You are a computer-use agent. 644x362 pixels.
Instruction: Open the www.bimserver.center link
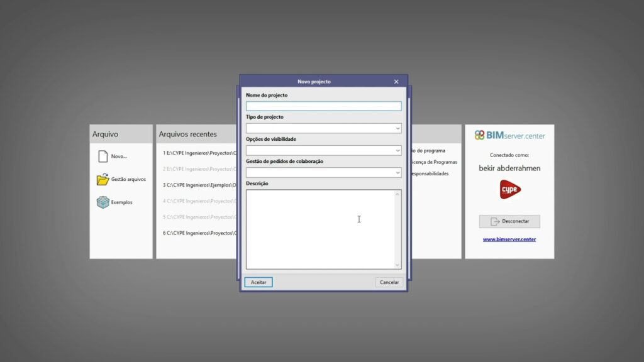pos(509,239)
